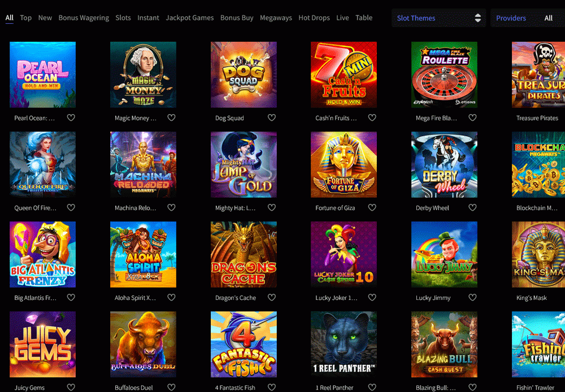Select the Megaways category tab
This screenshot has height=392, width=565.
tap(276, 18)
